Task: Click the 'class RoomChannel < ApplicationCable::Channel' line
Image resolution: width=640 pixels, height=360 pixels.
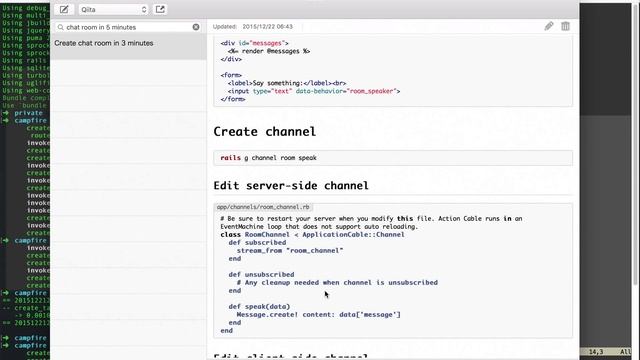Action: (x=312, y=235)
